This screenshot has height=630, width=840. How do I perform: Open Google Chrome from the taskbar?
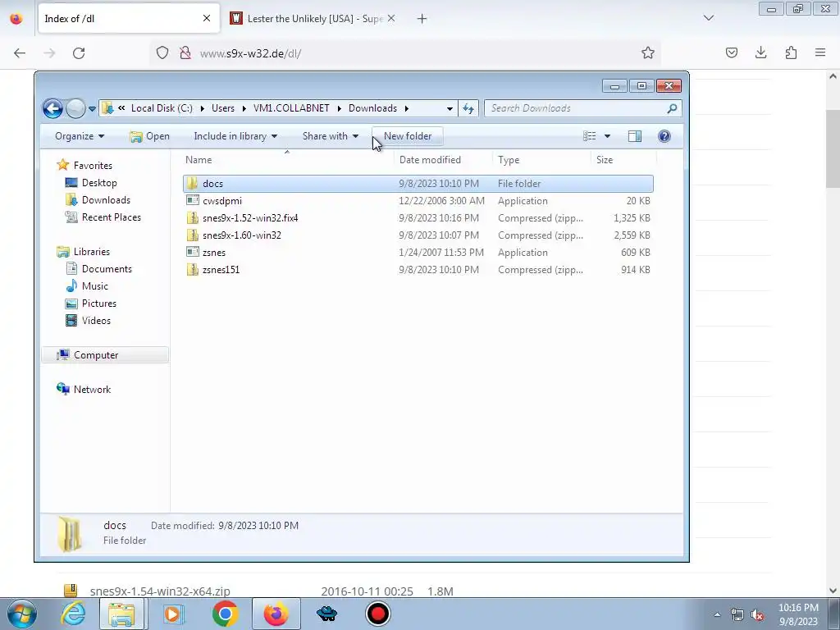225,614
